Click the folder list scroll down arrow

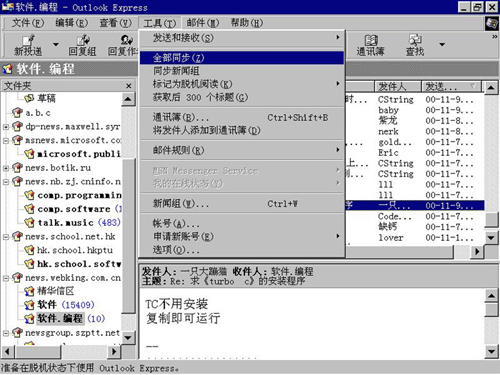coord(128,338)
